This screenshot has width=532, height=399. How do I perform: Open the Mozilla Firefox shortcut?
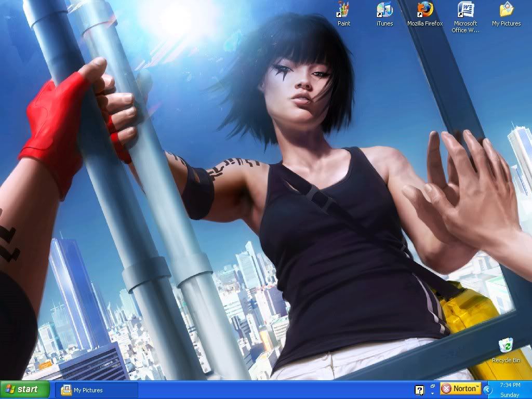(x=425, y=10)
